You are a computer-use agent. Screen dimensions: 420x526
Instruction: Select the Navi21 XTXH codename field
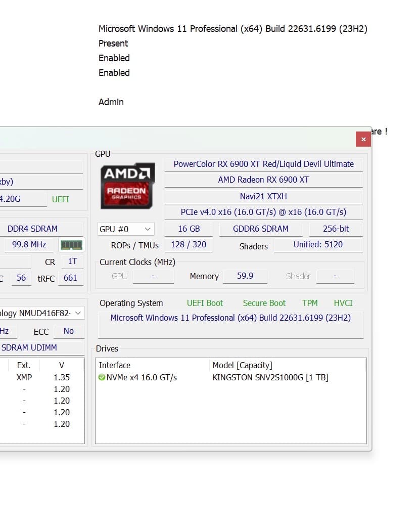tap(263, 196)
